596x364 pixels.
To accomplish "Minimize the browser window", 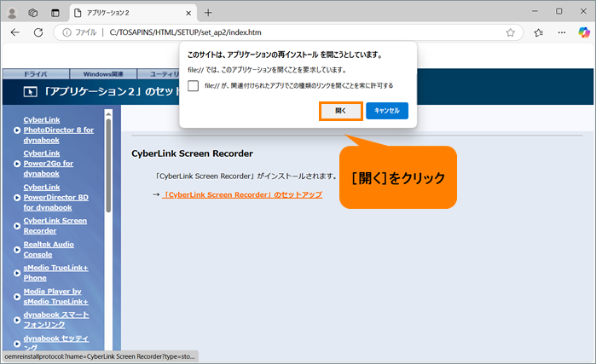I will pos(535,11).
